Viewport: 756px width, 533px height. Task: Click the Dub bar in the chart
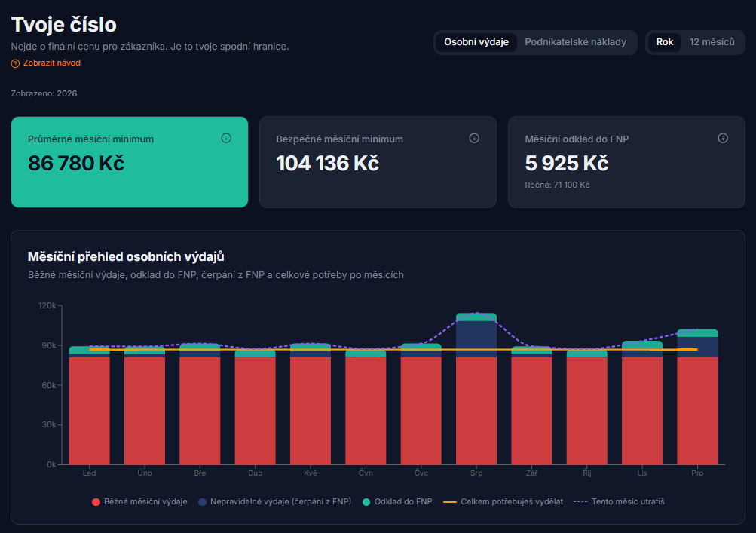click(255, 407)
